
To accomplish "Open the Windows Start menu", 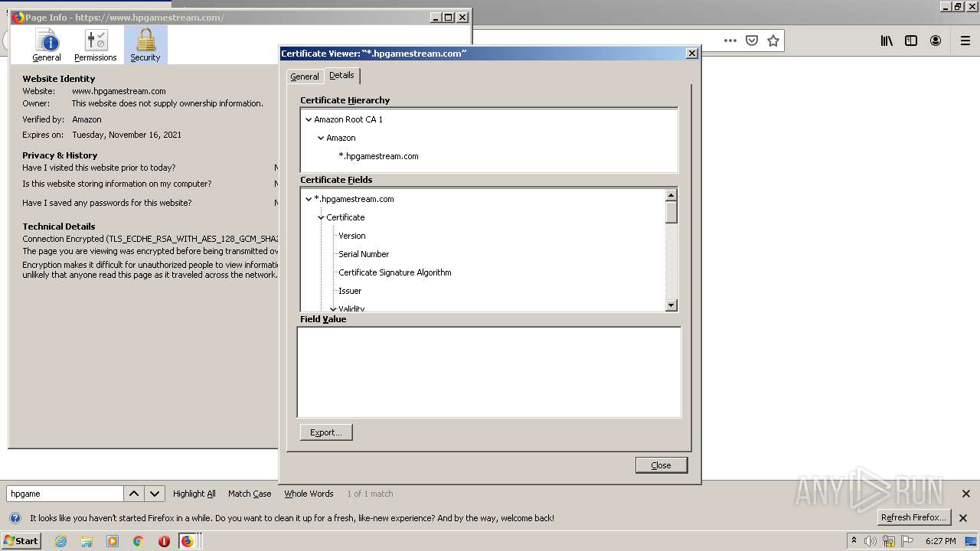I will coord(21,541).
